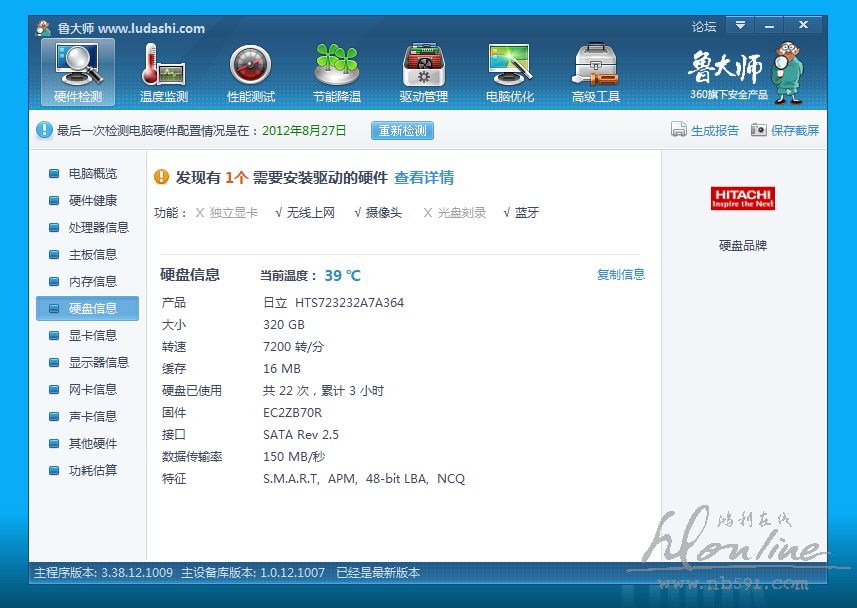Click the Hitachi brand logo thumbnail

point(743,198)
